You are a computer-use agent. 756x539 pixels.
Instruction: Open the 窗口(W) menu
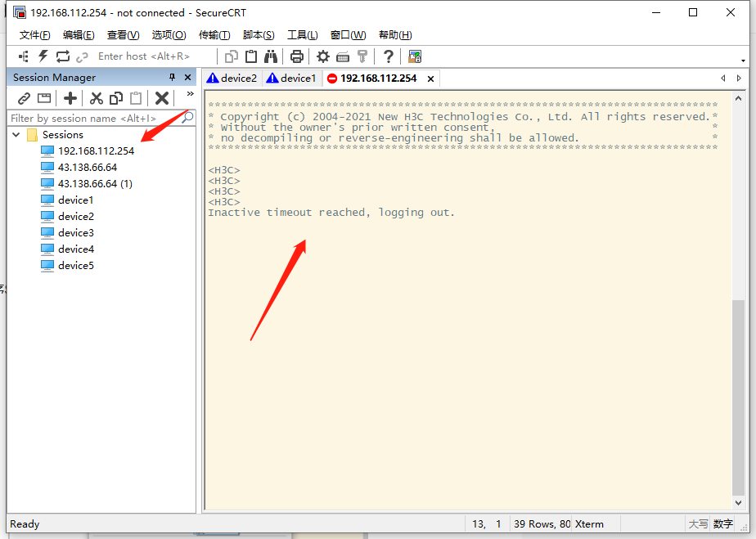348,34
